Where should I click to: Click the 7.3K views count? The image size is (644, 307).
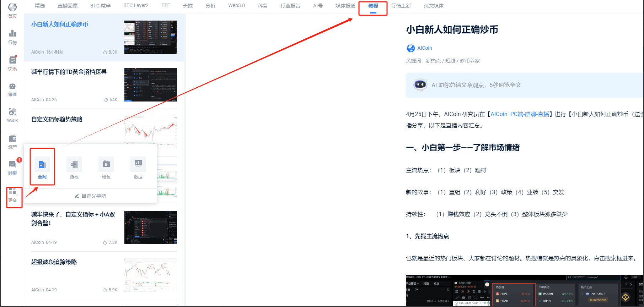pyautogui.click(x=110, y=242)
